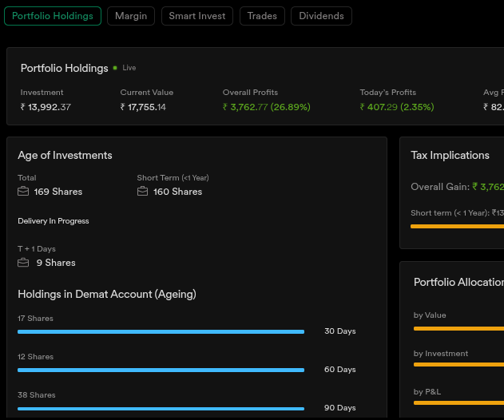Open the Portfolio Holdings tab
504x420 pixels.
coord(53,16)
